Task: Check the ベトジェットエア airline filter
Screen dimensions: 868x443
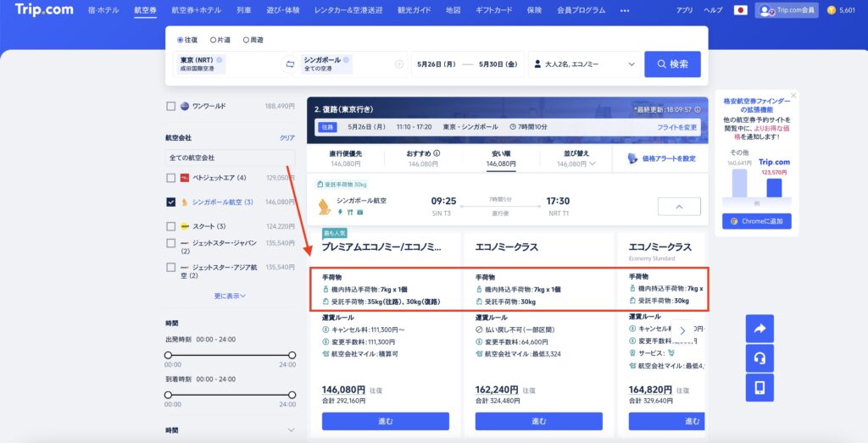Action: (x=171, y=178)
